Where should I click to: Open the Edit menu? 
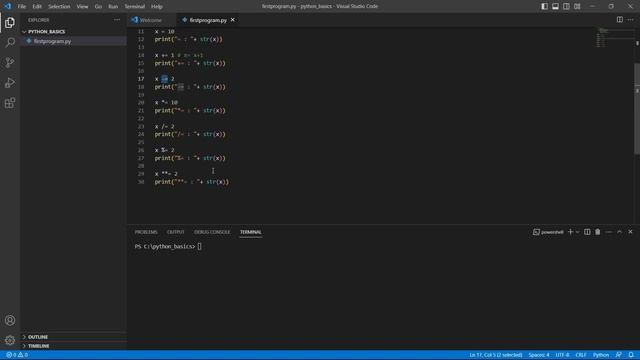click(x=37, y=6)
